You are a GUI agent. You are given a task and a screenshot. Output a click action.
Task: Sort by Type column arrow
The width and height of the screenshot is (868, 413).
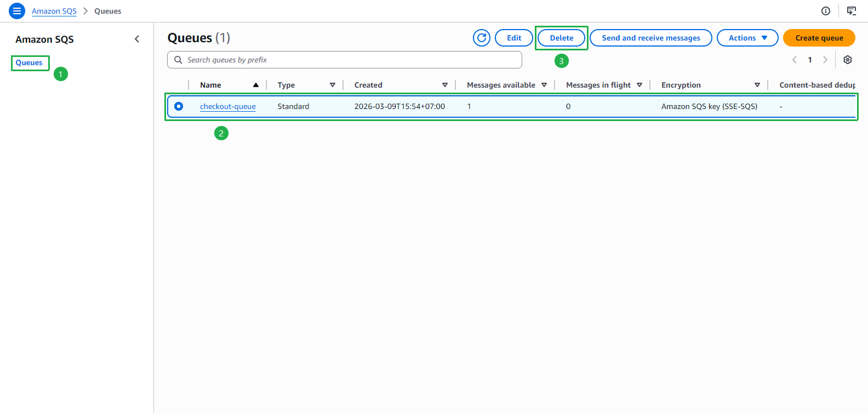pos(333,85)
